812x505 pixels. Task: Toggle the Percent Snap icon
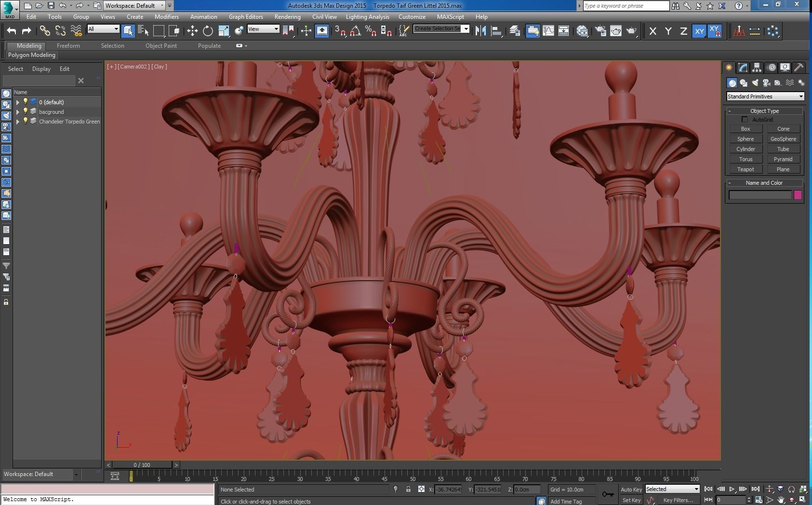pyautogui.click(x=371, y=31)
